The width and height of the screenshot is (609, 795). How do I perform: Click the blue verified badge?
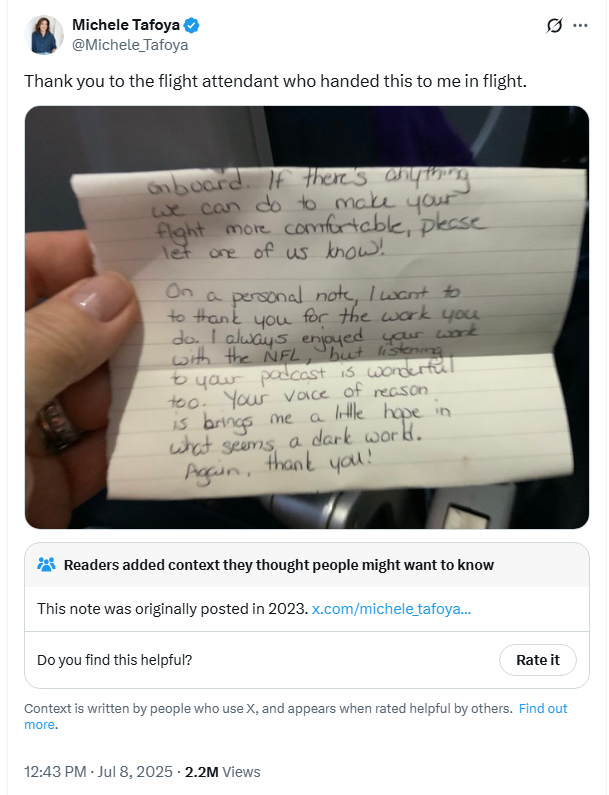[x=196, y=25]
